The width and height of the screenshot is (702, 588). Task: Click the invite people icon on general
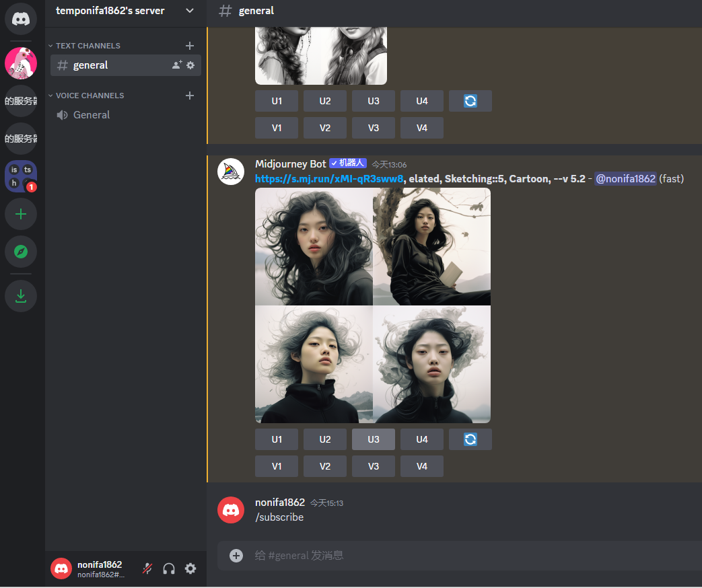(177, 65)
